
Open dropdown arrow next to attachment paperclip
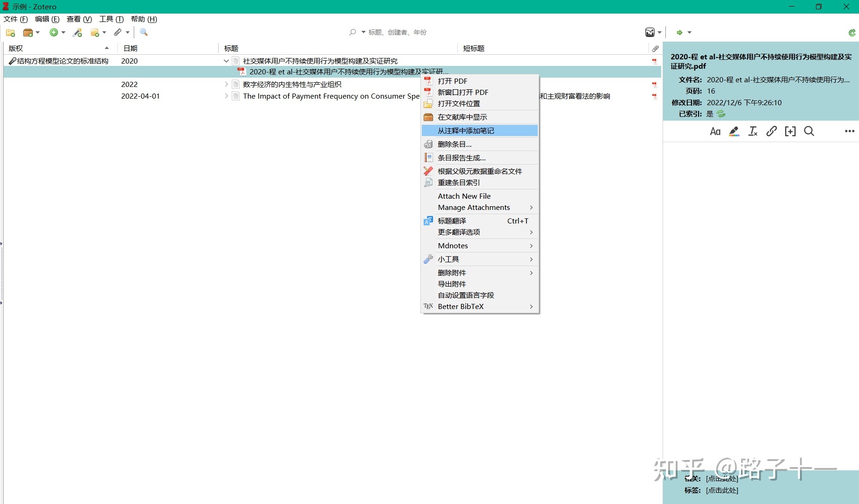click(x=127, y=32)
